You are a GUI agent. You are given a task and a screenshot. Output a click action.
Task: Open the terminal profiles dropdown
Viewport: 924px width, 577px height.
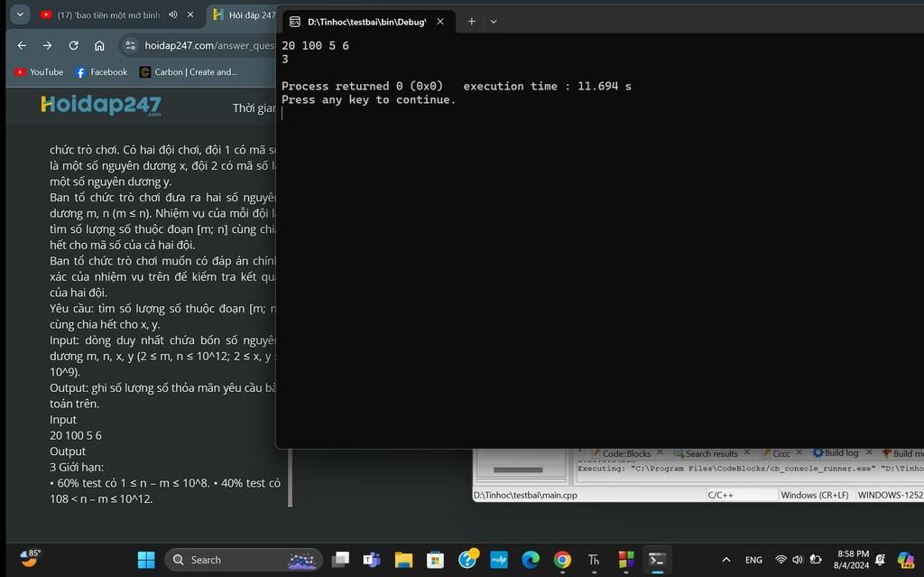click(x=494, y=22)
